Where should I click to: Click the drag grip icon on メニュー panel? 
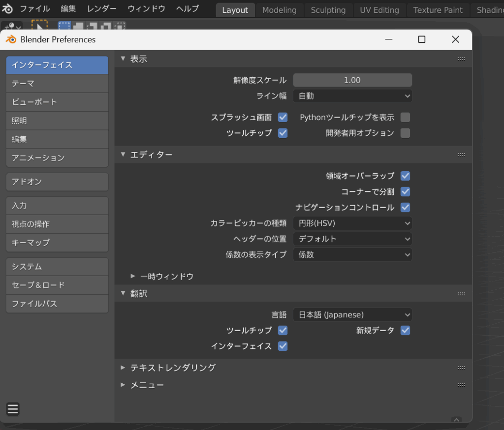[461, 385]
